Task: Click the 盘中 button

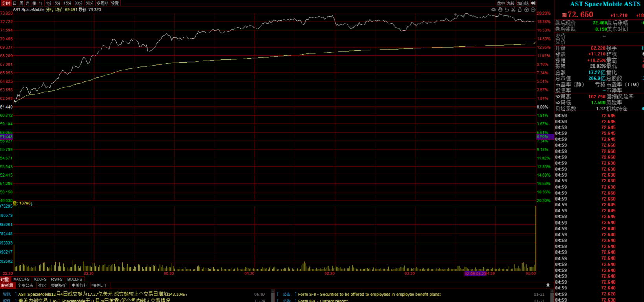Action: [501, 3]
